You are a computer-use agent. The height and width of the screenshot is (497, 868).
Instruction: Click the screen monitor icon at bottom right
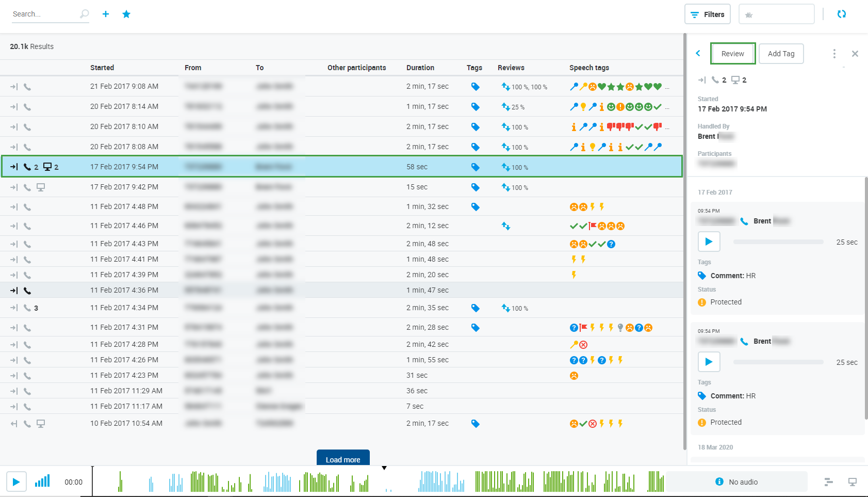pyautogui.click(x=852, y=482)
